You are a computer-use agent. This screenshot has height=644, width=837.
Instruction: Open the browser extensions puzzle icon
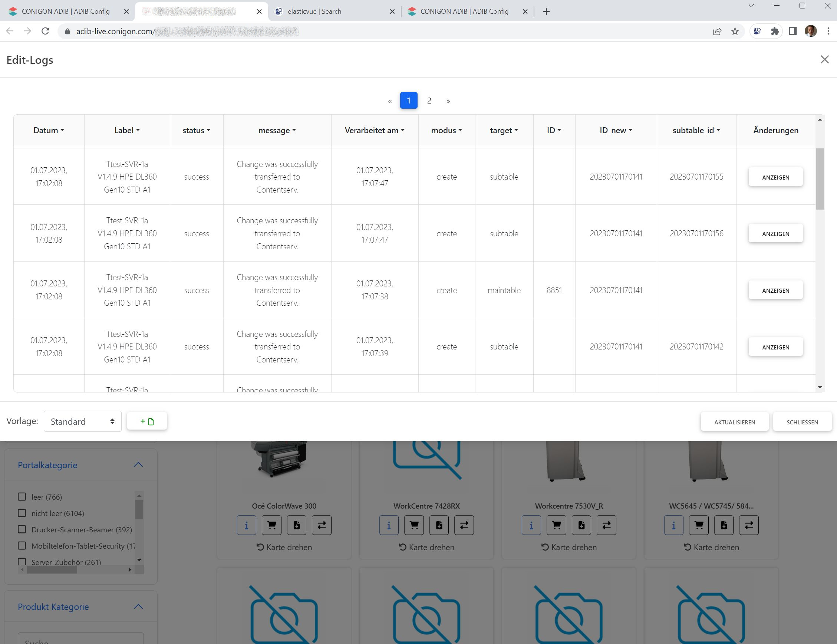(x=775, y=31)
